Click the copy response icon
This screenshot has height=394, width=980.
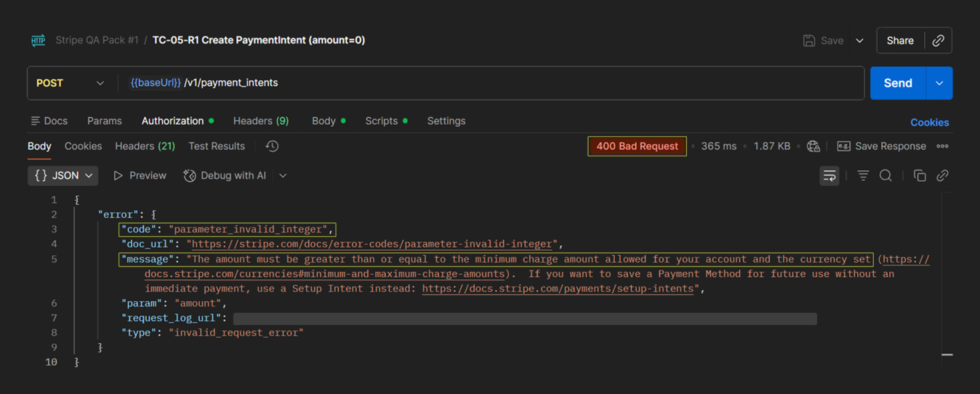coord(920,176)
